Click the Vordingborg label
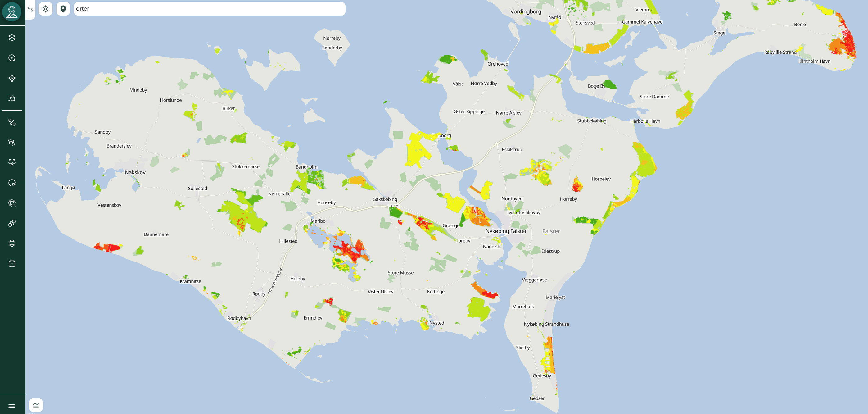Viewport: 868px width, 414px height. tap(526, 11)
